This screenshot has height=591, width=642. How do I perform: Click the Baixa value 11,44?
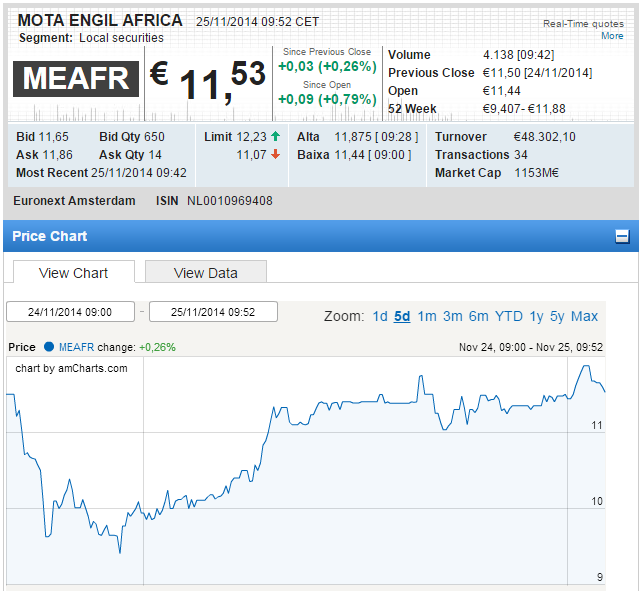[x=349, y=155]
